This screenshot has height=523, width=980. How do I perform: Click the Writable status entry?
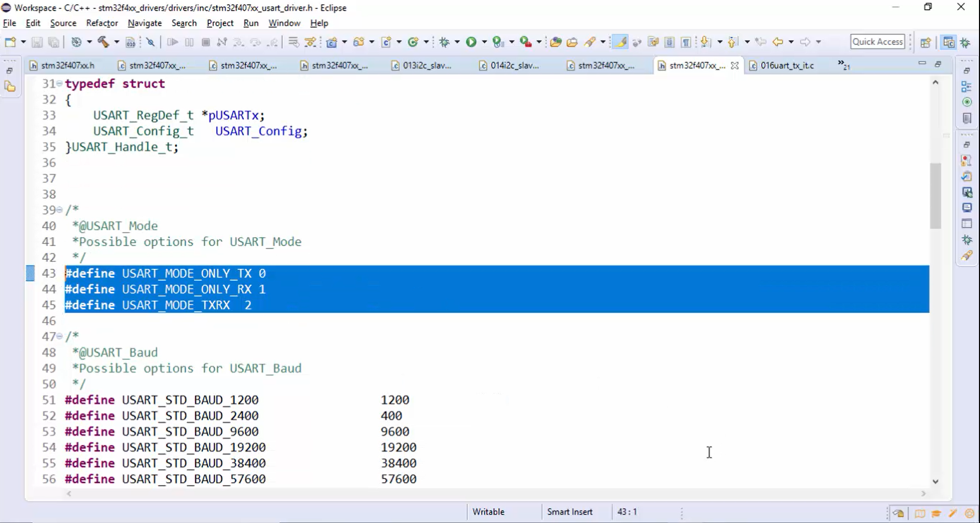tap(488, 512)
